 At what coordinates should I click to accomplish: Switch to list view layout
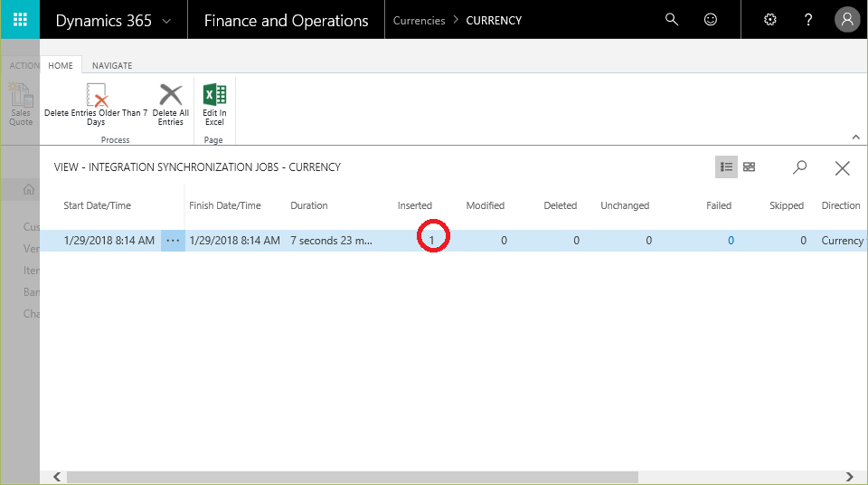click(726, 166)
